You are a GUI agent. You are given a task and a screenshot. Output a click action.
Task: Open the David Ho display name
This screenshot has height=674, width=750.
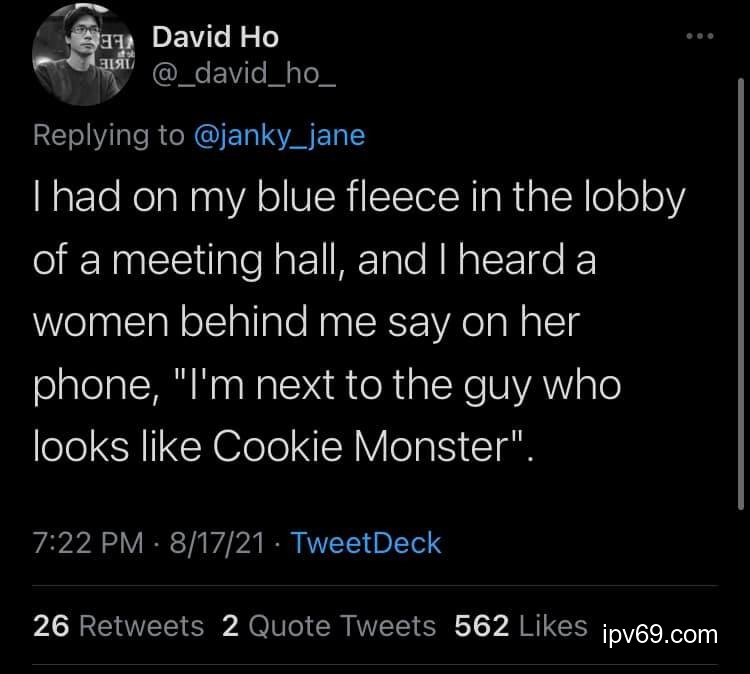point(215,38)
